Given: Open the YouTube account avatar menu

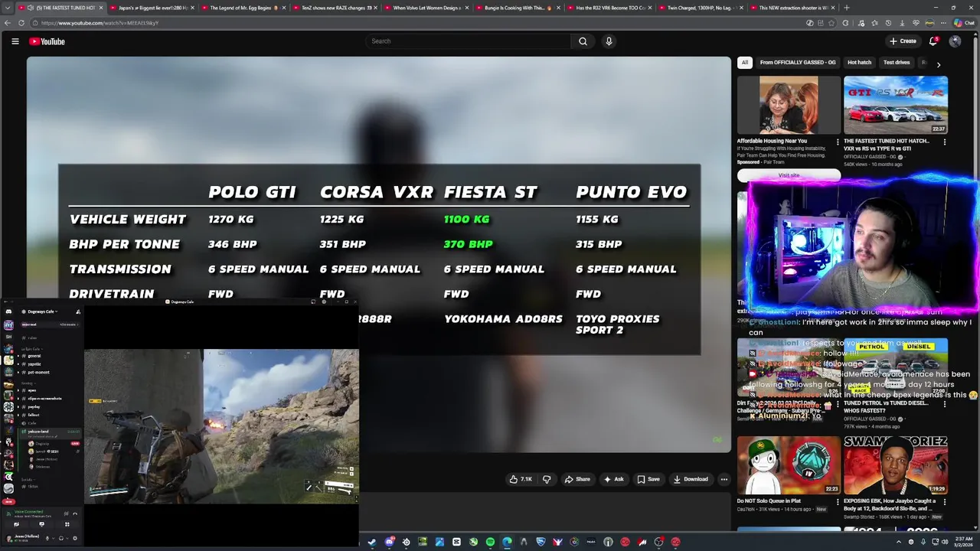Looking at the screenshot, I should click(x=955, y=41).
